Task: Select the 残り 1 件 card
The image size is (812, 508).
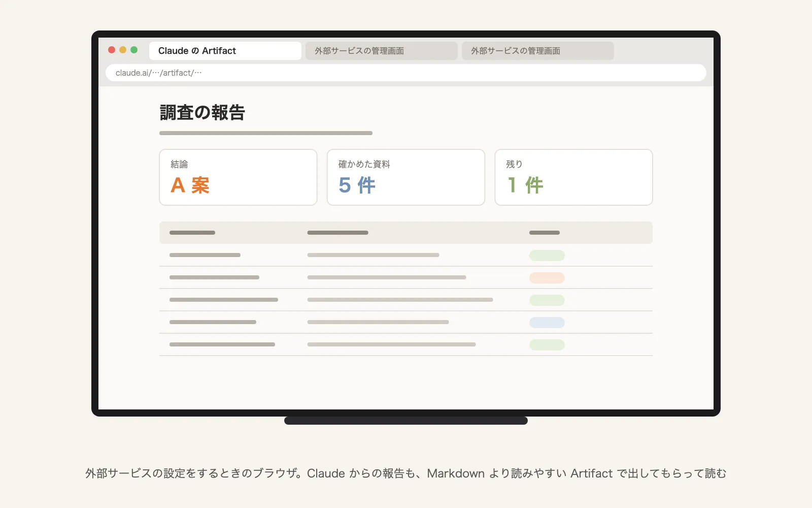Action: pyautogui.click(x=573, y=177)
